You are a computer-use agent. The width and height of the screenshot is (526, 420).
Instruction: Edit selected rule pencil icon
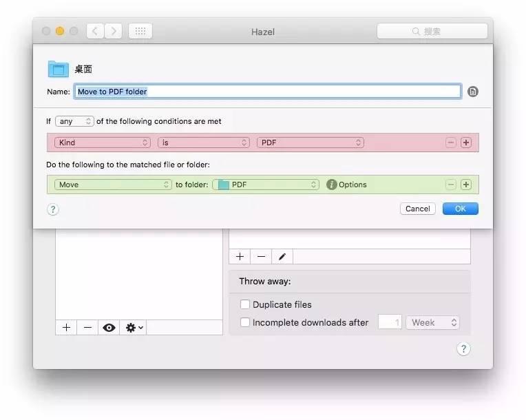(x=282, y=257)
